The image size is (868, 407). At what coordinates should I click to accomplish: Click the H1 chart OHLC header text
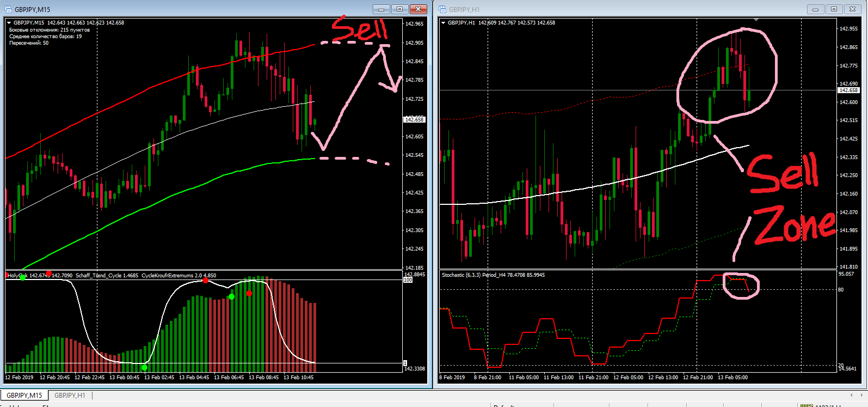click(x=501, y=23)
